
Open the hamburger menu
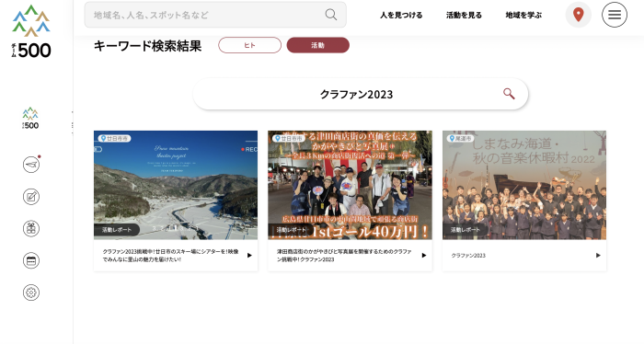[x=615, y=15]
